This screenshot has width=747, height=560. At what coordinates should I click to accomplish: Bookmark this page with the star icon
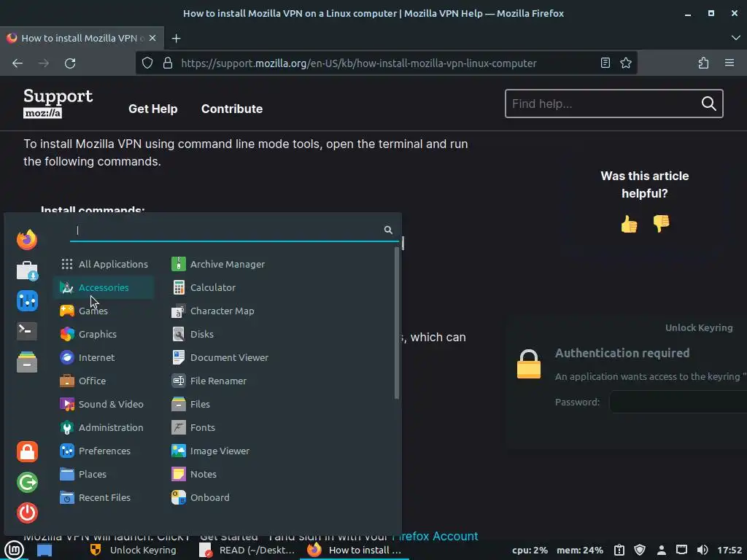pyautogui.click(x=625, y=63)
